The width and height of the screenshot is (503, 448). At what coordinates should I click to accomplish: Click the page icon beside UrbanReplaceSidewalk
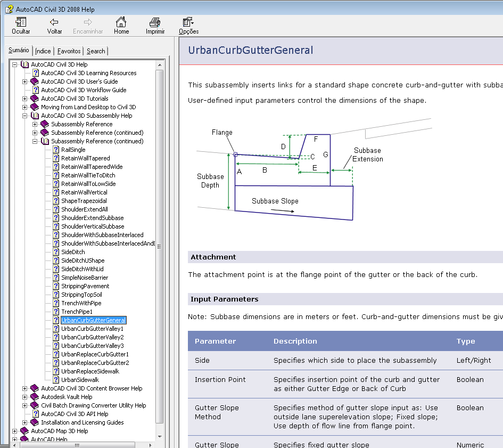[56, 371]
